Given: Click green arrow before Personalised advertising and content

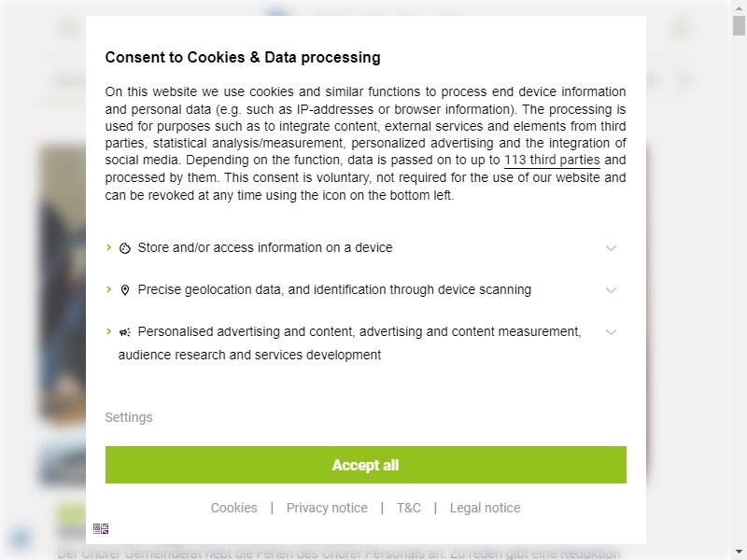Looking at the screenshot, I should pyautogui.click(x=108, y=331).
